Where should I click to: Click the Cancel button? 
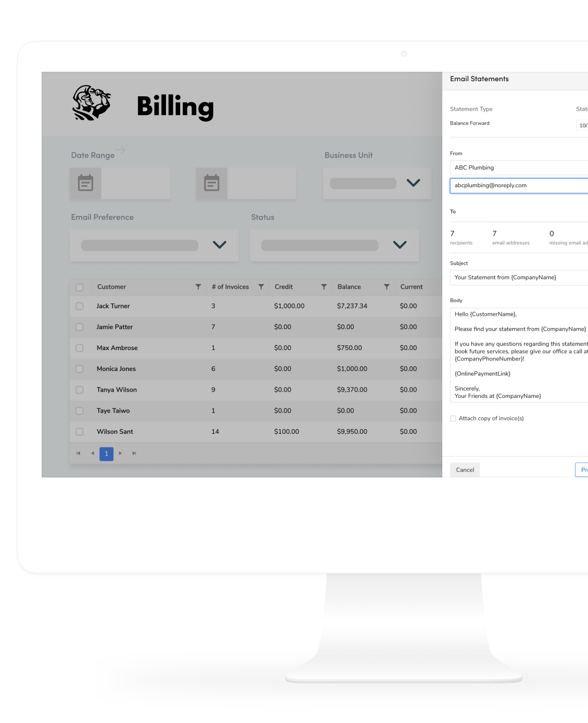(x=464, y=470)
